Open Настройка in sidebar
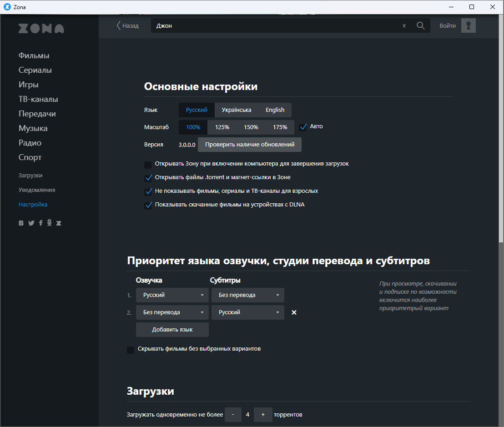Screen dimensions: 504x427 tap(33, 204)
